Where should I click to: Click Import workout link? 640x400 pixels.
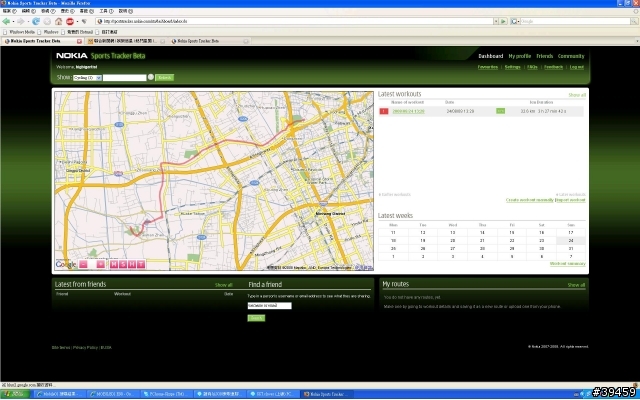pyautogui.click(x=571, y=200)
